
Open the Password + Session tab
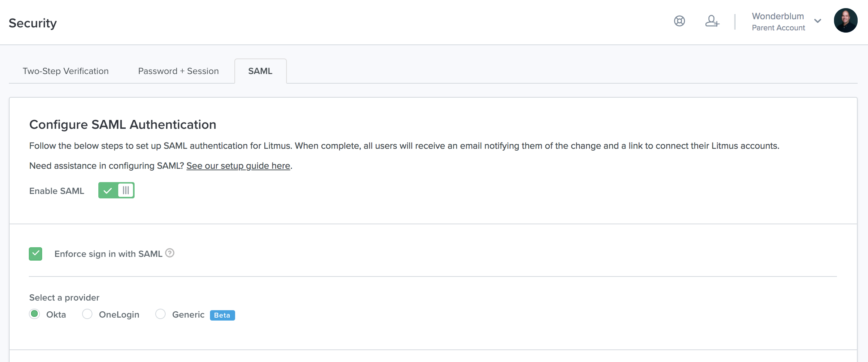pyautogui.click(x=178, y=71)
